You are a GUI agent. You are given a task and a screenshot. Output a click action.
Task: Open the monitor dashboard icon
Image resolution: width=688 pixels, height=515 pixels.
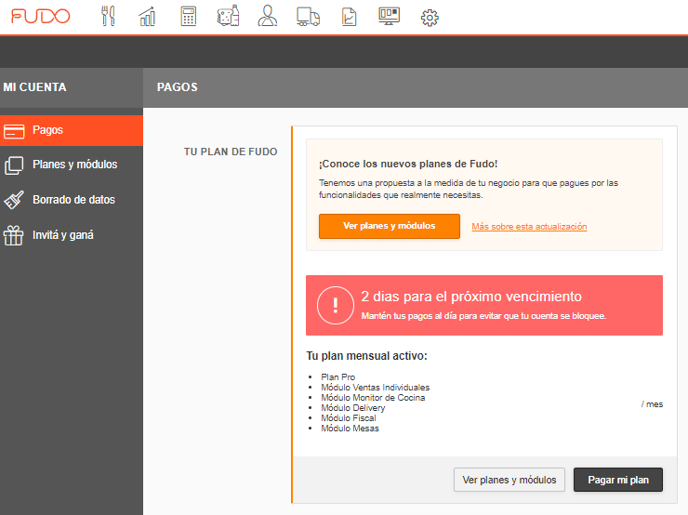[x=389, y=16]
